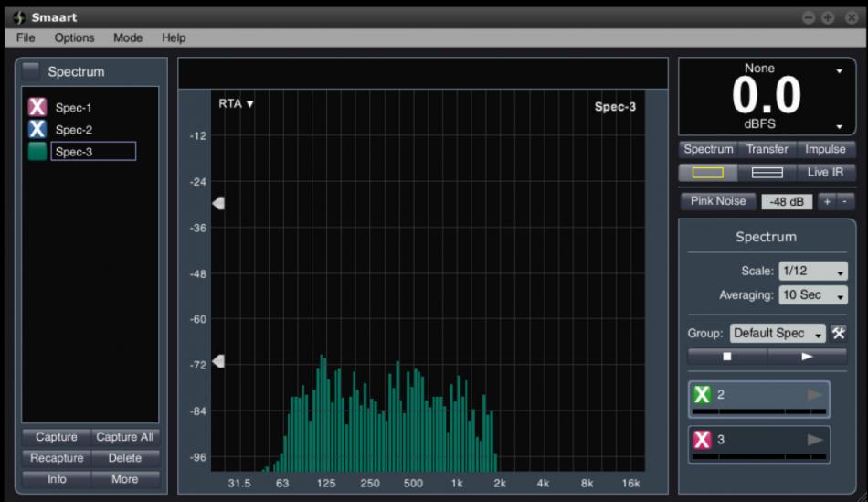This screenshot has width=868, height=502.
Task: Open the dBFS meter type dropdown arrow
Action: pyautogui.click(x=839, y=127)
